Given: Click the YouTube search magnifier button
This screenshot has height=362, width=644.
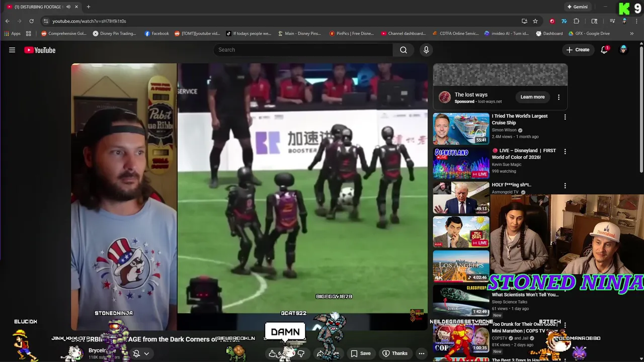Looking at the screenshot, I should (404, 50).
